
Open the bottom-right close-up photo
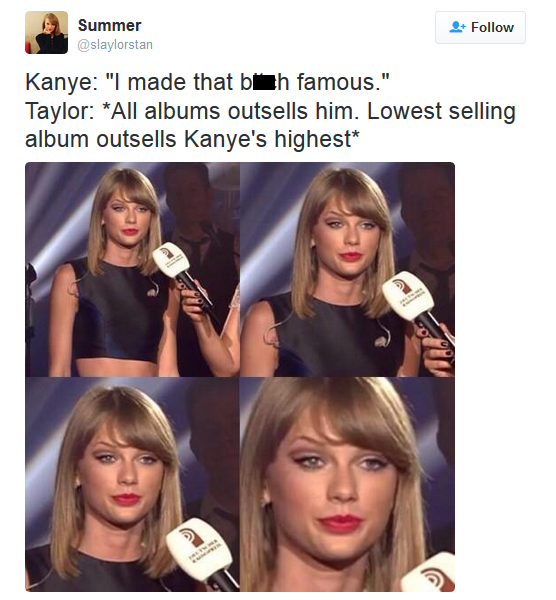tap(347, 484)
